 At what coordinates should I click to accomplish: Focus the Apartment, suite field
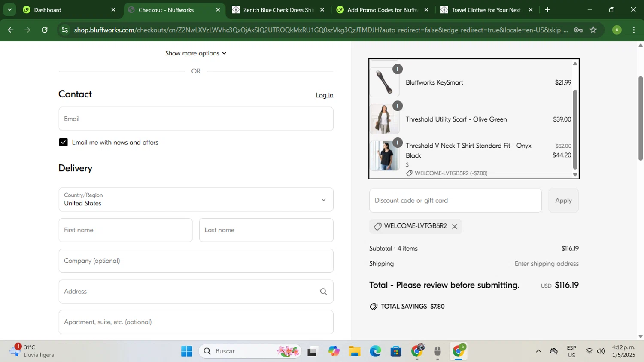click(x=196, y=322)
